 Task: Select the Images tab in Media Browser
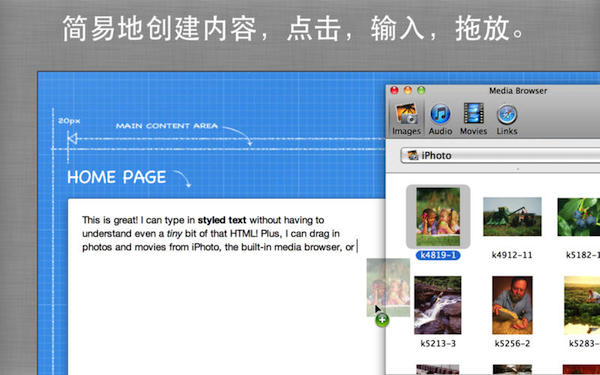coord(406,119)
